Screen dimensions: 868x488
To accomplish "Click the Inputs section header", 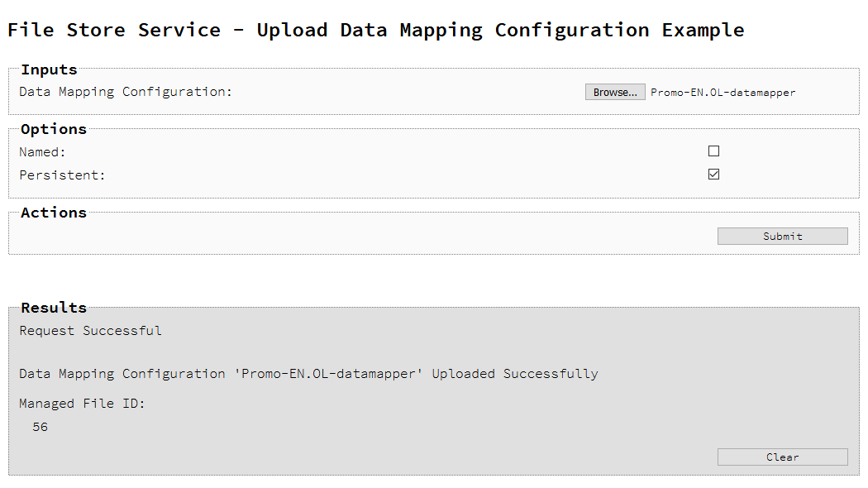I will [48, 69].
